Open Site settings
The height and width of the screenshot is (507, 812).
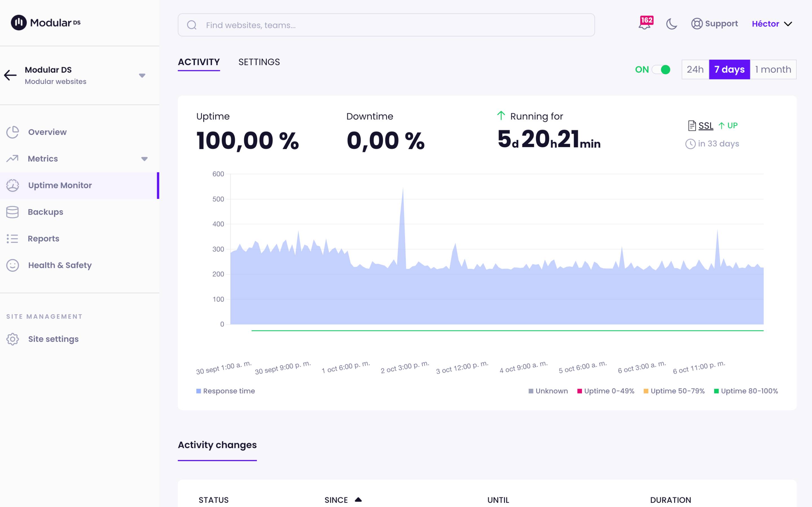(53, 339)
